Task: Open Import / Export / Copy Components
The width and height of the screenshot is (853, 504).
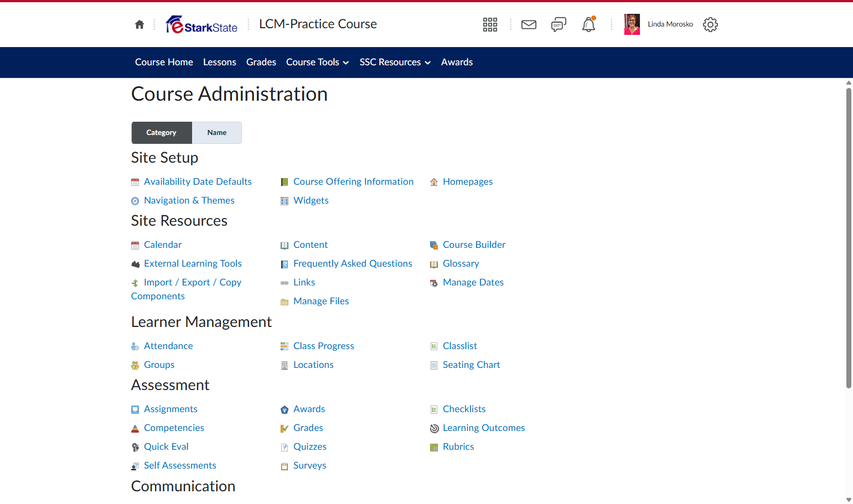Action: tap(187, 289)
